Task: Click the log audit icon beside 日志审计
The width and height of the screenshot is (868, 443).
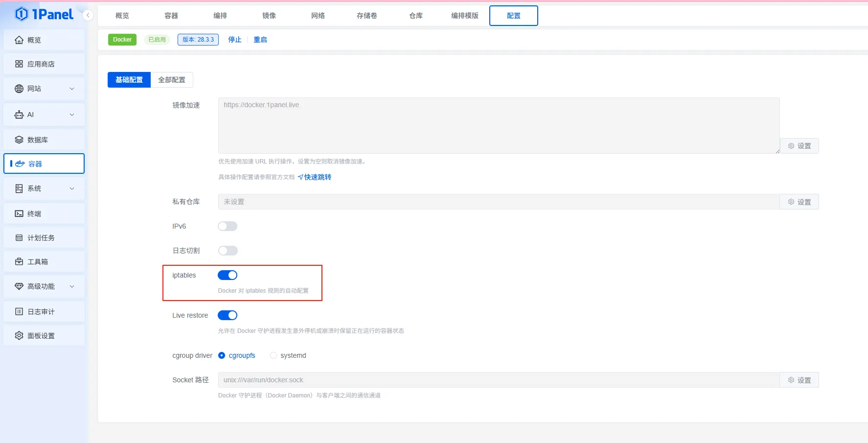Action: click(19, 312)
